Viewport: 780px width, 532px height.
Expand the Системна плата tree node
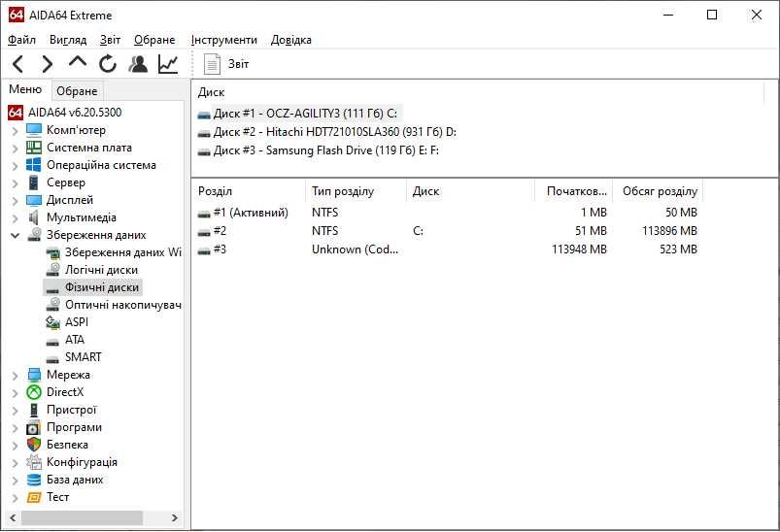[x=15, y=149]
